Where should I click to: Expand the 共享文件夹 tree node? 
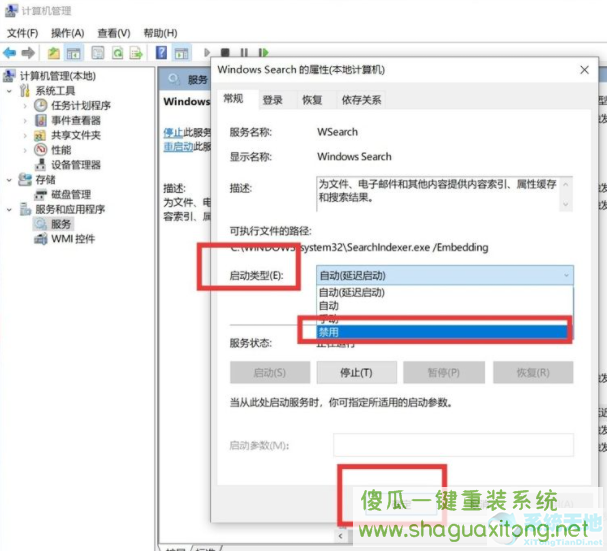click(x=25, y=136)
